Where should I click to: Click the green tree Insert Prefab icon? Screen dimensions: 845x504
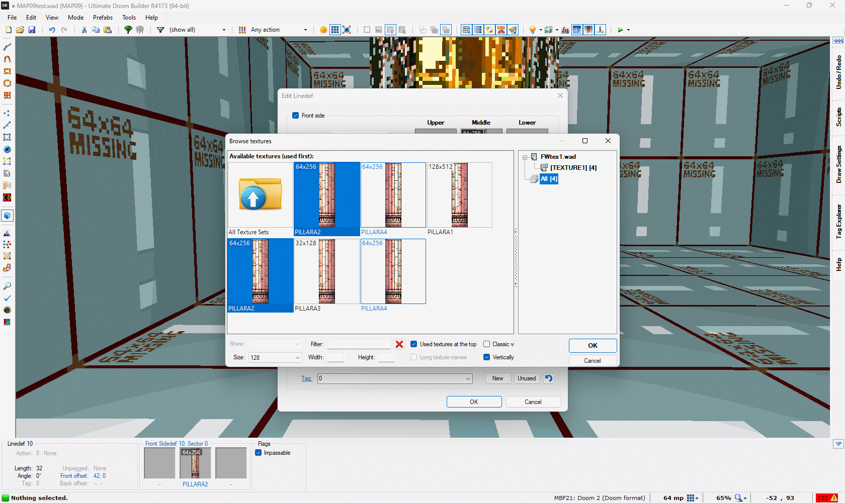[x=128, y=30]
